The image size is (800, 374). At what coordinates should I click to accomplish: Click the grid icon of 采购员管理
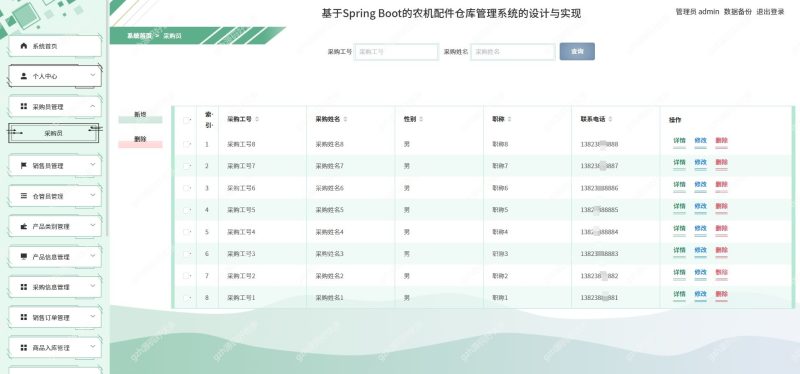pos(23,106)
